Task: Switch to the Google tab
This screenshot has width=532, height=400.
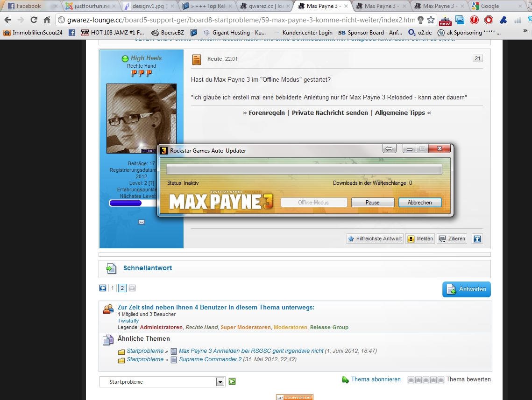Action: [x=497, y=6]
